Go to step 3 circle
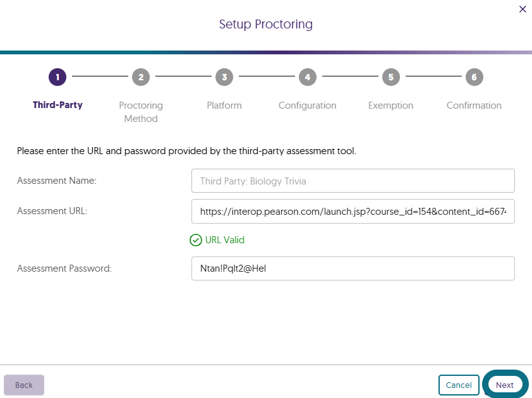The width and height of the screenshot is (532, 398). coord(224,77)
